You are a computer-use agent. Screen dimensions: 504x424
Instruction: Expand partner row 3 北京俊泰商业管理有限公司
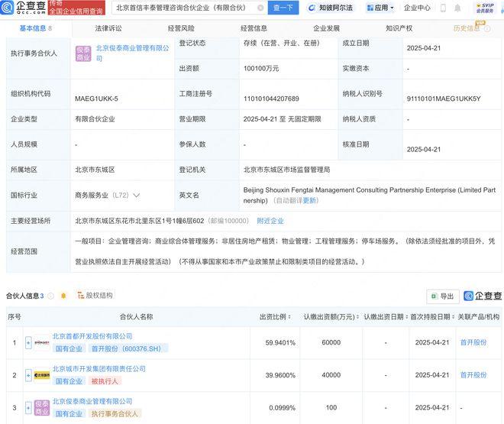[x=28, y=408]
